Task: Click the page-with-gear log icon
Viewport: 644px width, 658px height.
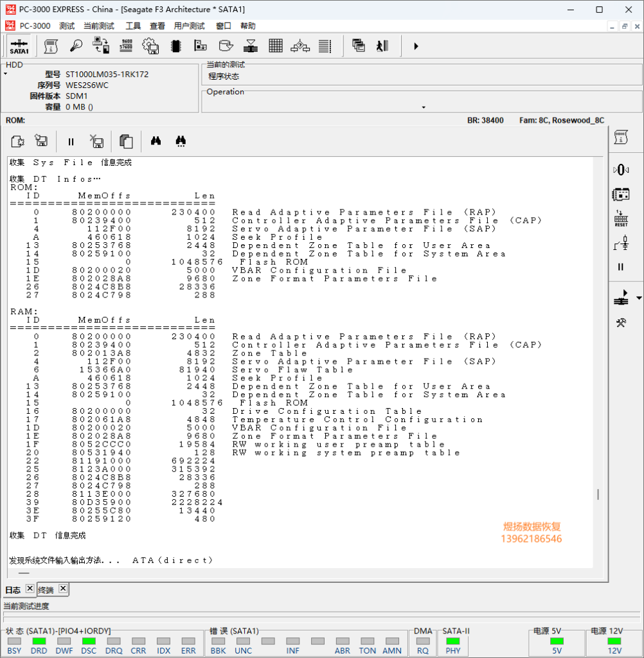Action: point(17,141)
